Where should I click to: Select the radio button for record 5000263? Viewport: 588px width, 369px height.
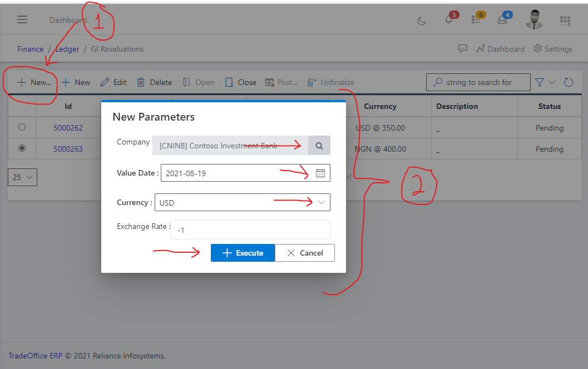[22, 148]
